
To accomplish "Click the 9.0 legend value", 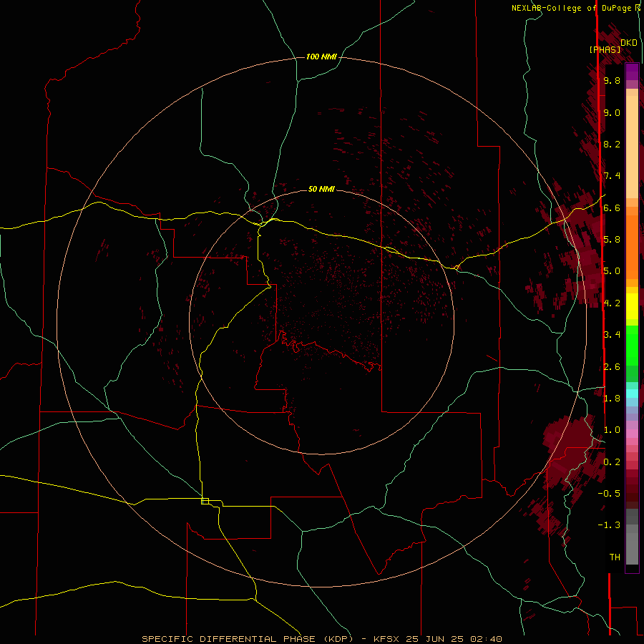I will (x=612, y=112).
